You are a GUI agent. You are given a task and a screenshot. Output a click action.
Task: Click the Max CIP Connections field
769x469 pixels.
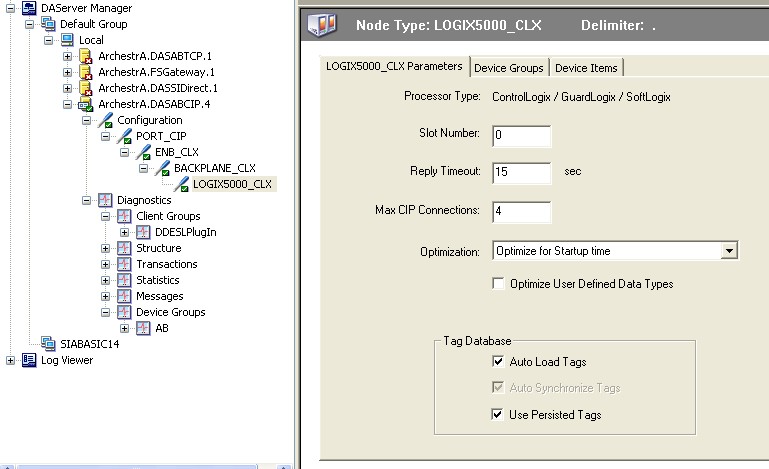(521, 211)
